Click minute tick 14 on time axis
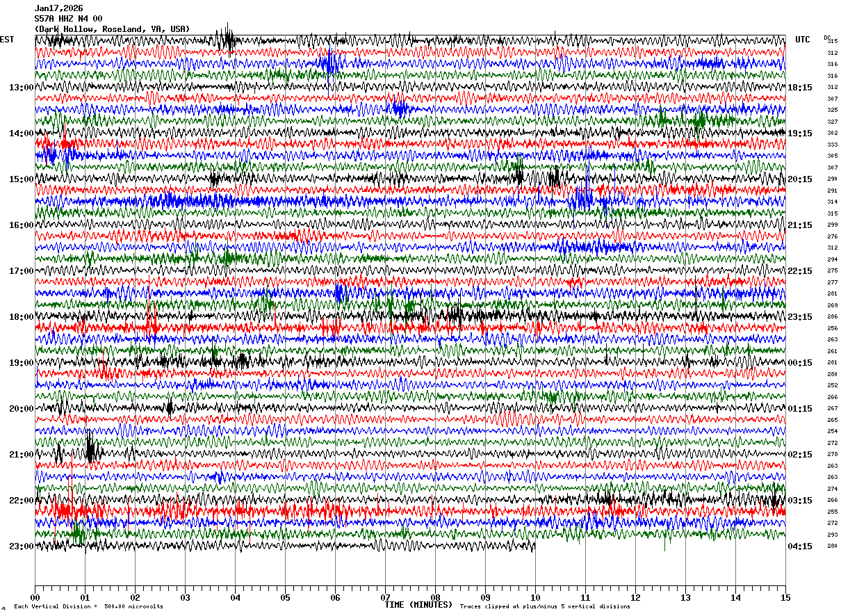 tap(735, 597)
